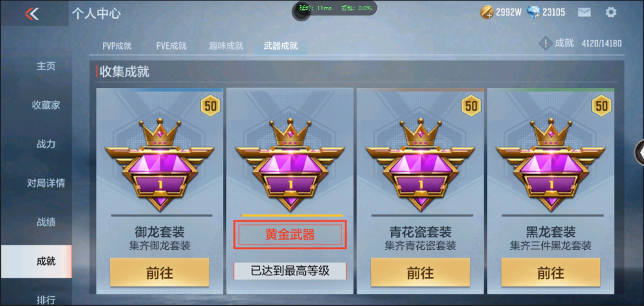Image resolution: width=644 pixels, height=306 pixels.
Task: Click 前往 under 御龙套装
Action: coord(159,273)
